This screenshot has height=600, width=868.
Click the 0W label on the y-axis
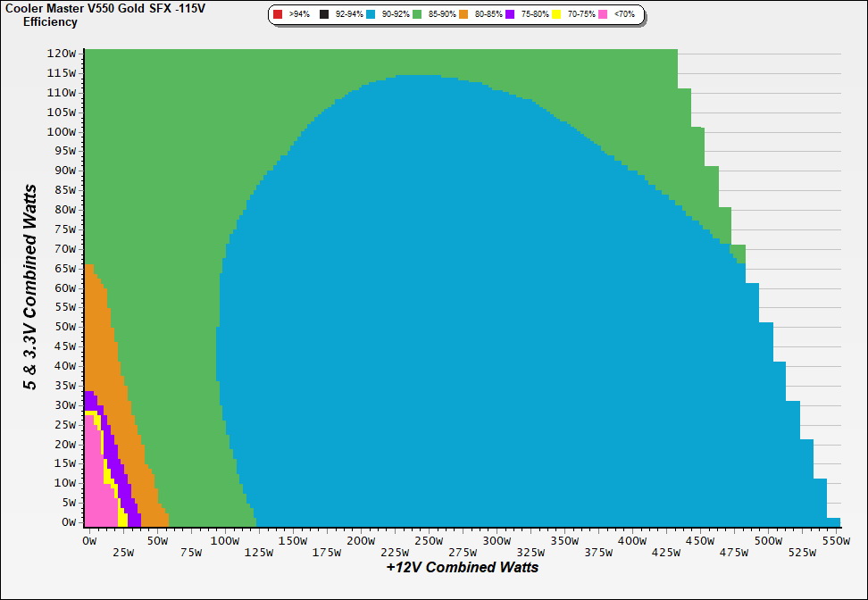68,522
